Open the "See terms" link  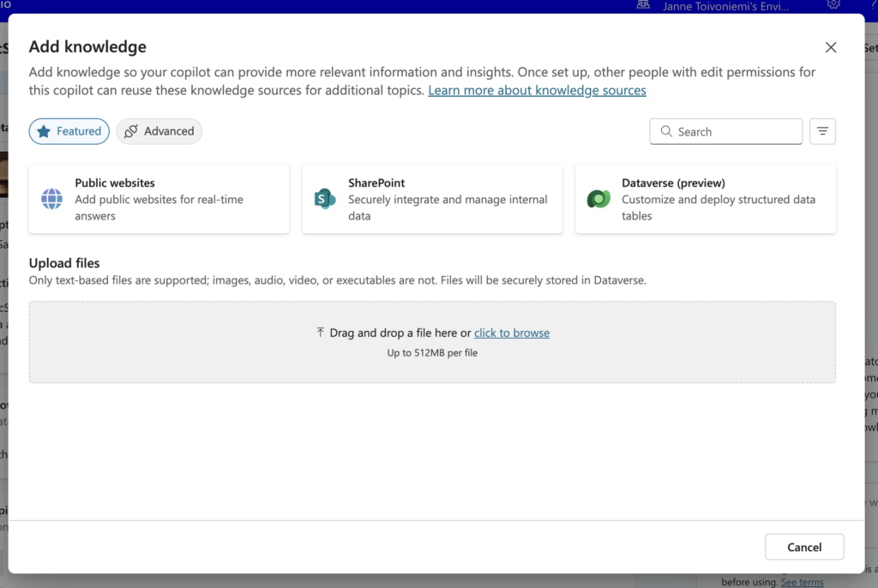tap(802, 582)
